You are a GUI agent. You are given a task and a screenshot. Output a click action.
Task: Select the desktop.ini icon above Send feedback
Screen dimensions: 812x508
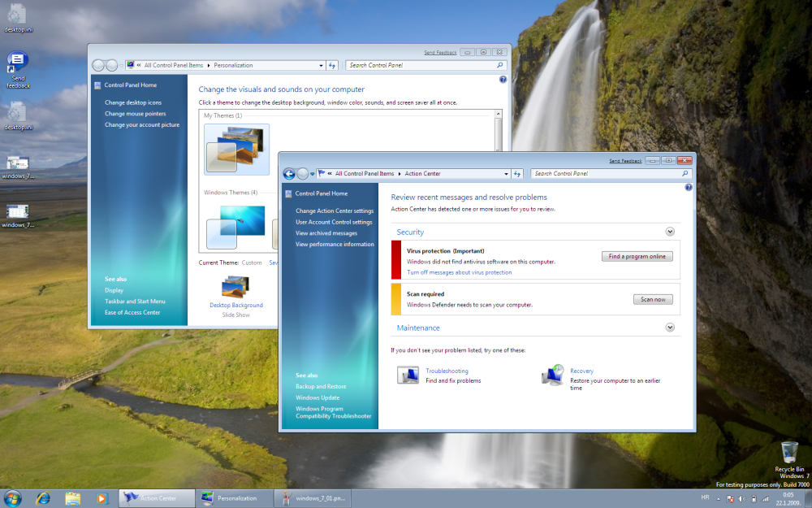(18, 18)
